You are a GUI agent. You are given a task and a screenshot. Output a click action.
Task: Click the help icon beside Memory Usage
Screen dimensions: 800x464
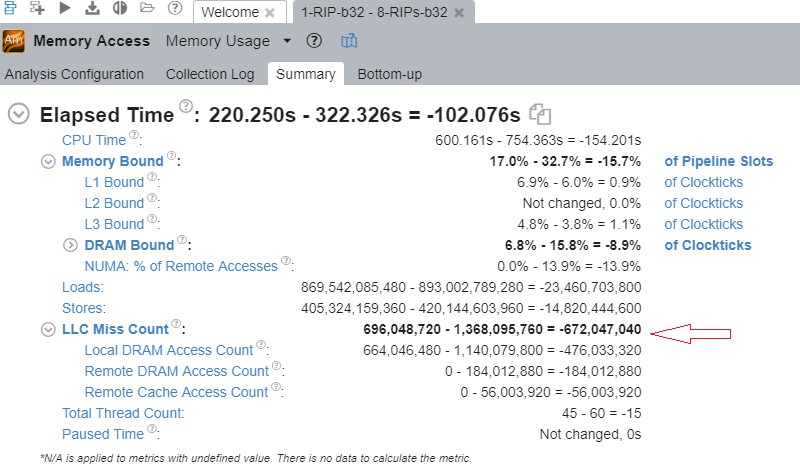click(x=314, y=41)
